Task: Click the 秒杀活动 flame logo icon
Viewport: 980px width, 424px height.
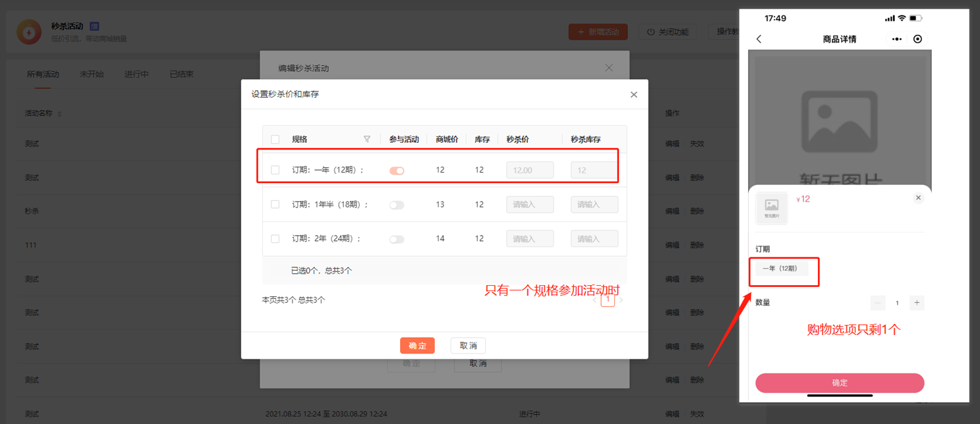Action: 29,32
